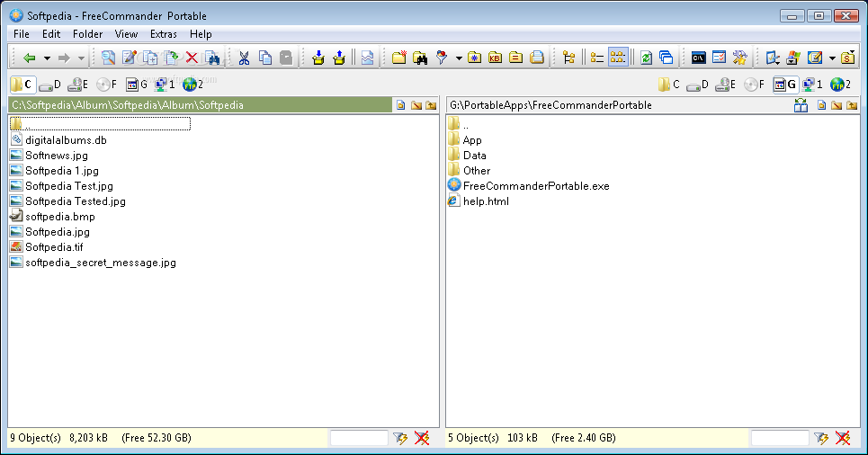Viewport: 868px width, 455px height.
Task: Click the swap panels icon beside right path
Action: [x=801, y=105]
